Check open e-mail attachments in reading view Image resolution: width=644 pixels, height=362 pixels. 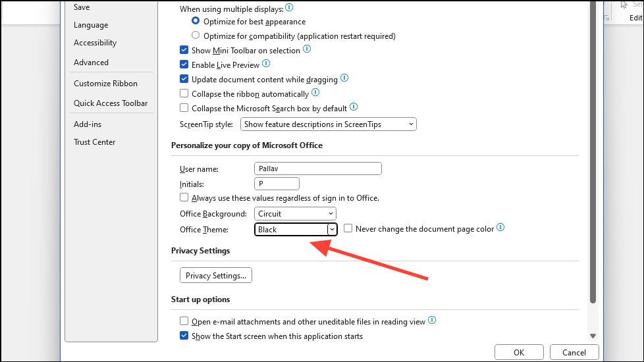[184, 321]
